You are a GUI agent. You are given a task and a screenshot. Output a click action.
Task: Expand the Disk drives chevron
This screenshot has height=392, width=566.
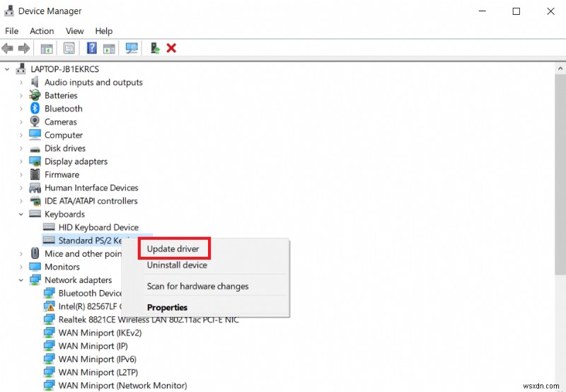[21, 149]
